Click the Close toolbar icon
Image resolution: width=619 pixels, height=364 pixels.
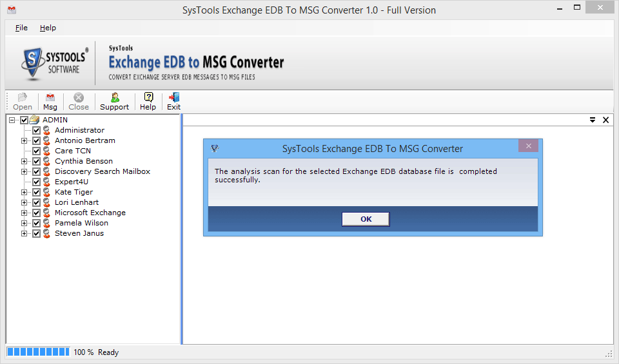click(79, 97)
